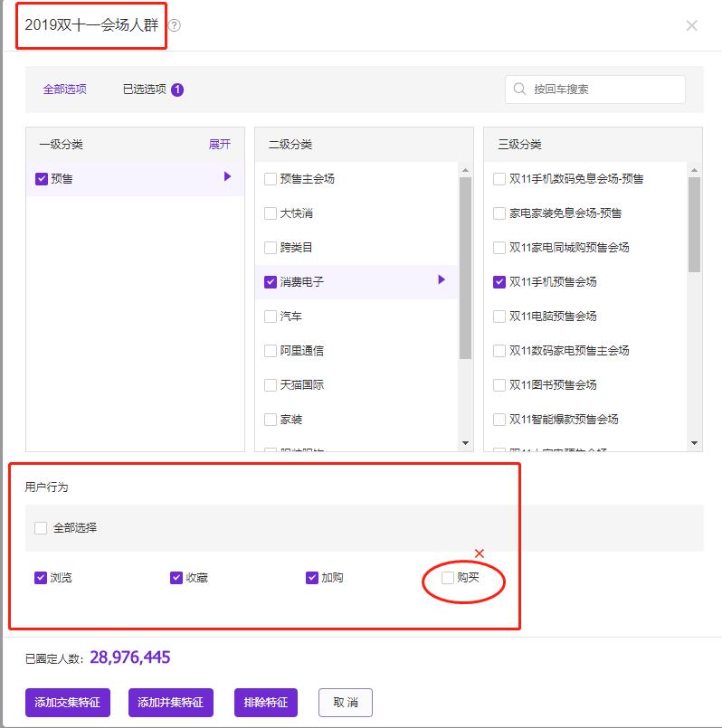The width and height of the screenshot is (722, 728).
Task: Check the 天猫国际 category checkbox
Action: [271, 385]
